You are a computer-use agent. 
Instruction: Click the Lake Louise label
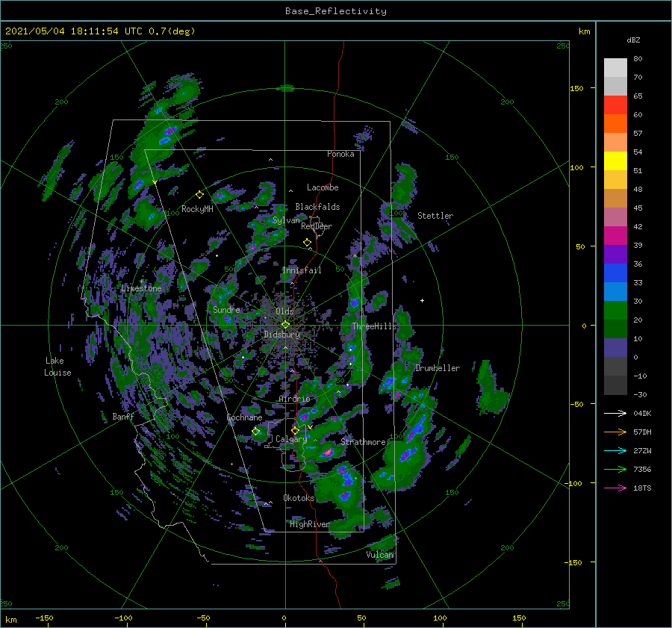tap(57, 367)
